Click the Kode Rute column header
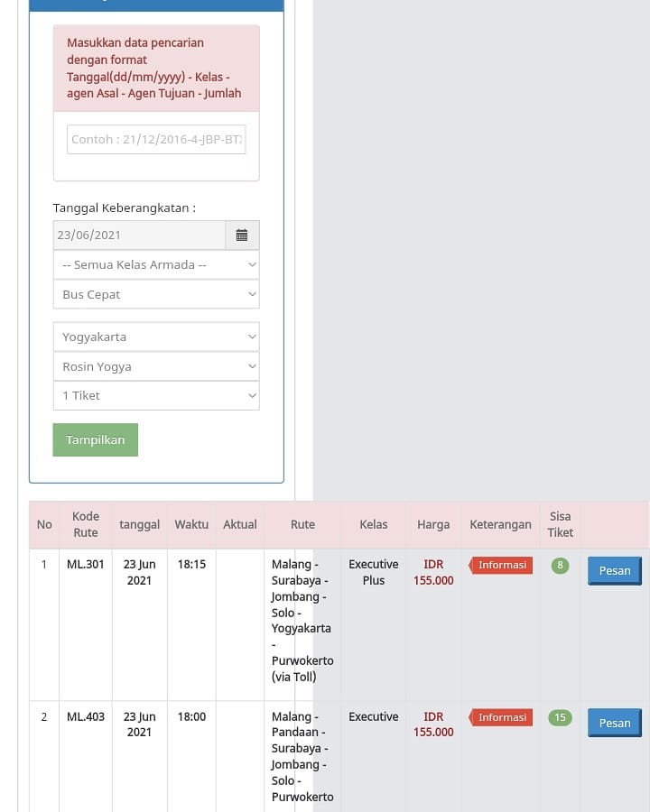This screenshot has width=650, height=812. 86,524
